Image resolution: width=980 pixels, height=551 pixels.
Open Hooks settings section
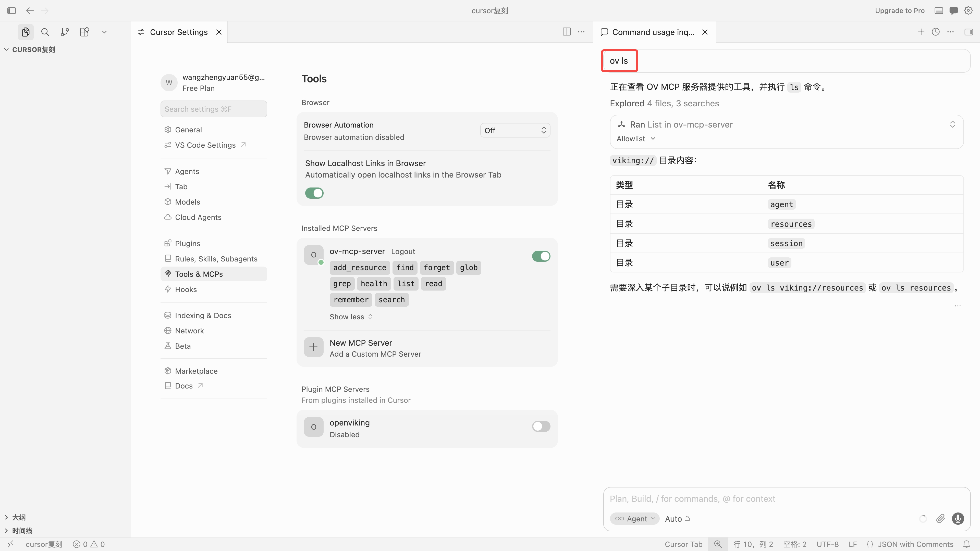(x=213, y=289)
